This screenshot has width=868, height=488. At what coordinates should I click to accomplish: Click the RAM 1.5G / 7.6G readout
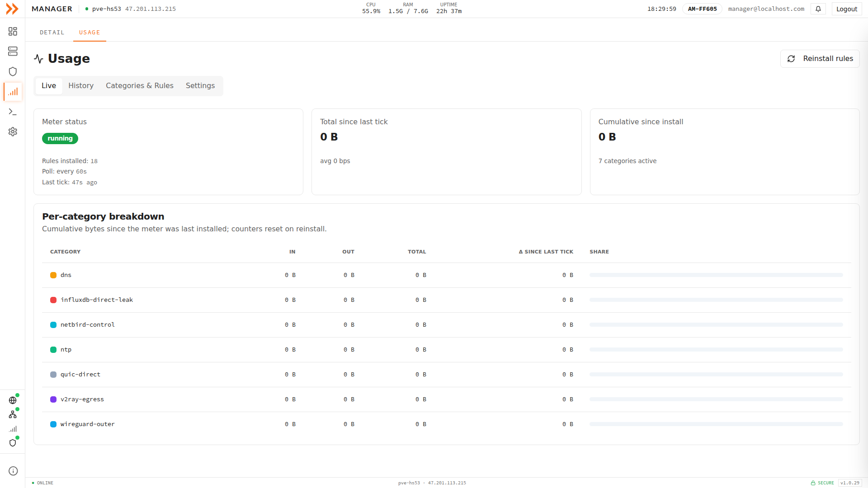408,9
